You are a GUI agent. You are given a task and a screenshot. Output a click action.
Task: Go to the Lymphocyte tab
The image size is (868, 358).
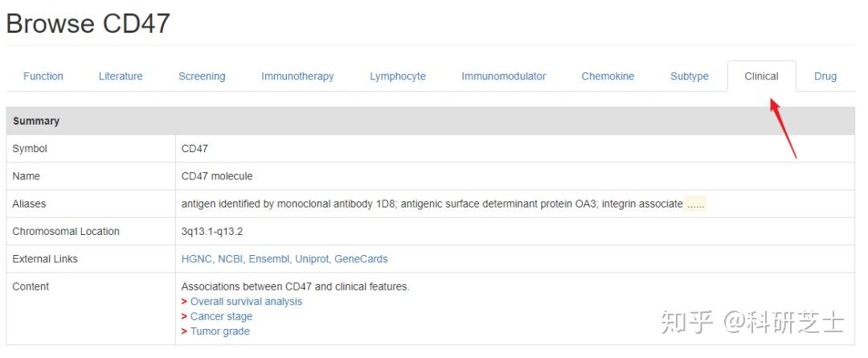(x=398, y=76)
